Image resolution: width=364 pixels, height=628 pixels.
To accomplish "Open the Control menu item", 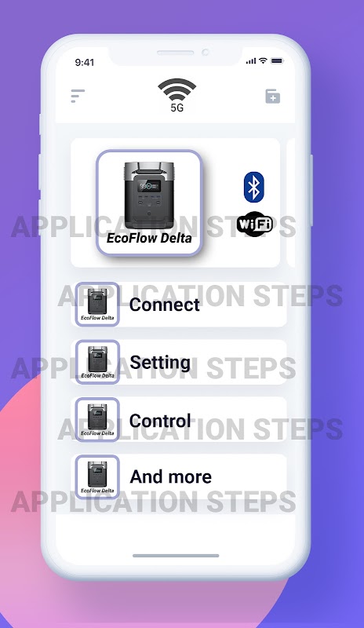I will coord(179,420).
